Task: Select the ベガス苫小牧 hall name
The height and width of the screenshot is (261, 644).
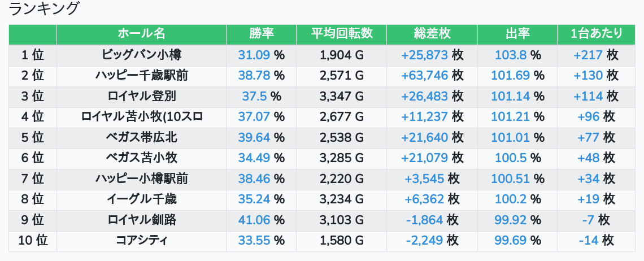Action: click(x=141, y=158)
